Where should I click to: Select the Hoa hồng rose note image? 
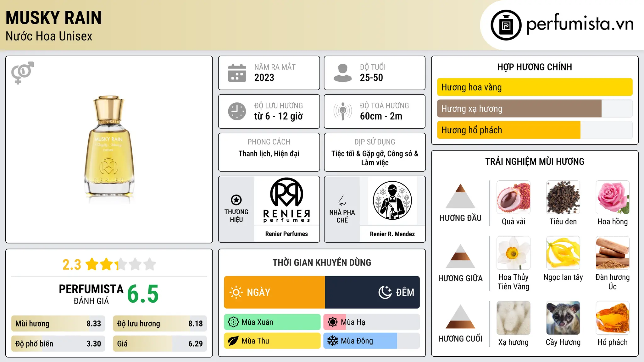click(613, 197)
